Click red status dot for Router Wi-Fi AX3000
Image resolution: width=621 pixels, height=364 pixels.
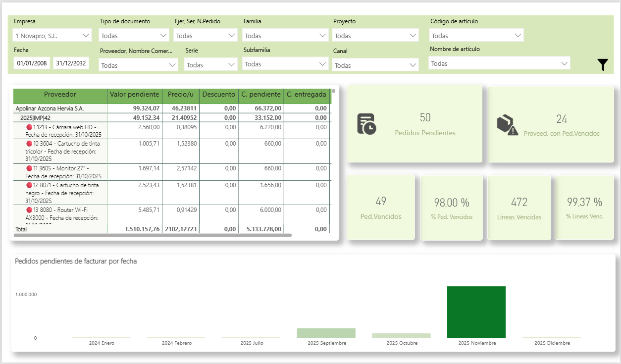pyautogui.click(x=29, y=210)
